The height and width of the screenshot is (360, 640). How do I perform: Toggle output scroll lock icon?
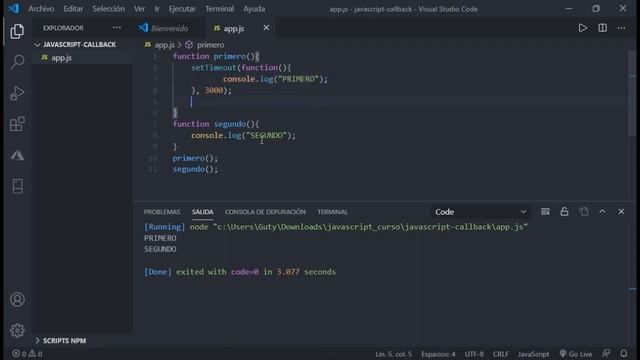564,211
